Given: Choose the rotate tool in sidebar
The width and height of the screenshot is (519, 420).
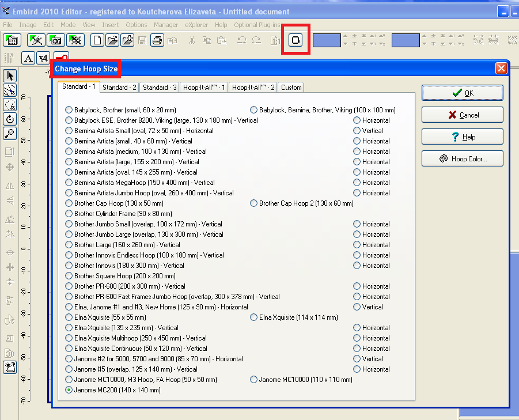Looking at the screenshot, I should (10, 119).
